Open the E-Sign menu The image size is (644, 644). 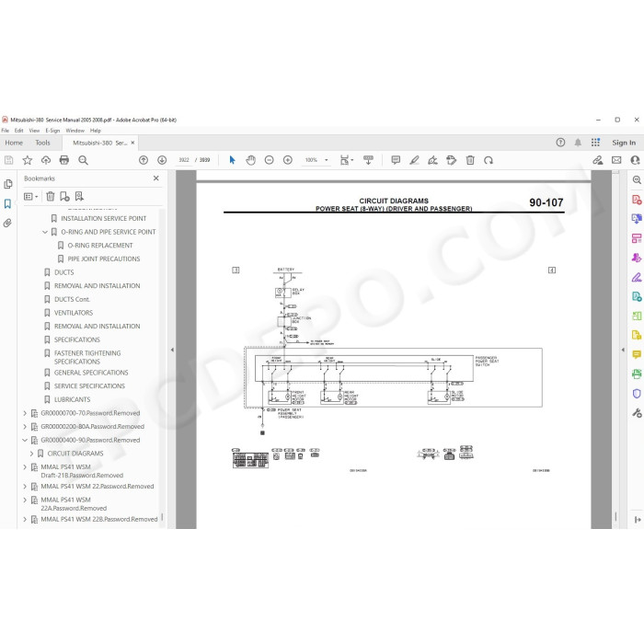pyautogui.click(x=52, y=131)
